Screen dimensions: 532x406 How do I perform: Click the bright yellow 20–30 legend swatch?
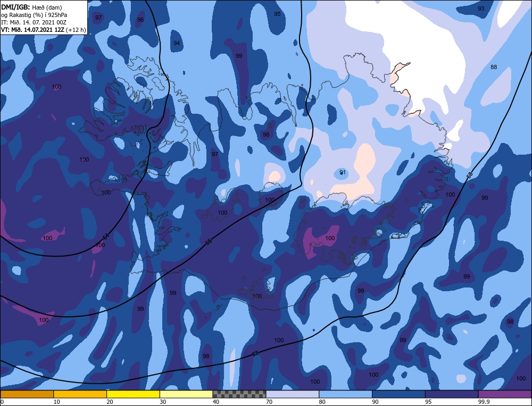(134, 394)
